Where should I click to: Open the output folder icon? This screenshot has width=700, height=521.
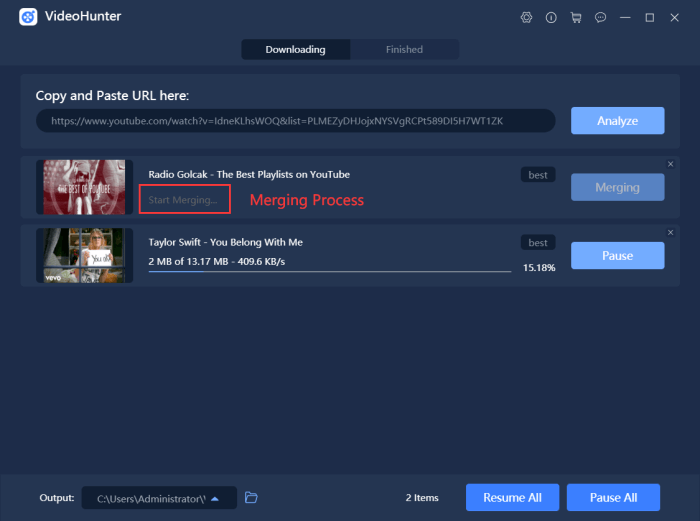(252, 497)
